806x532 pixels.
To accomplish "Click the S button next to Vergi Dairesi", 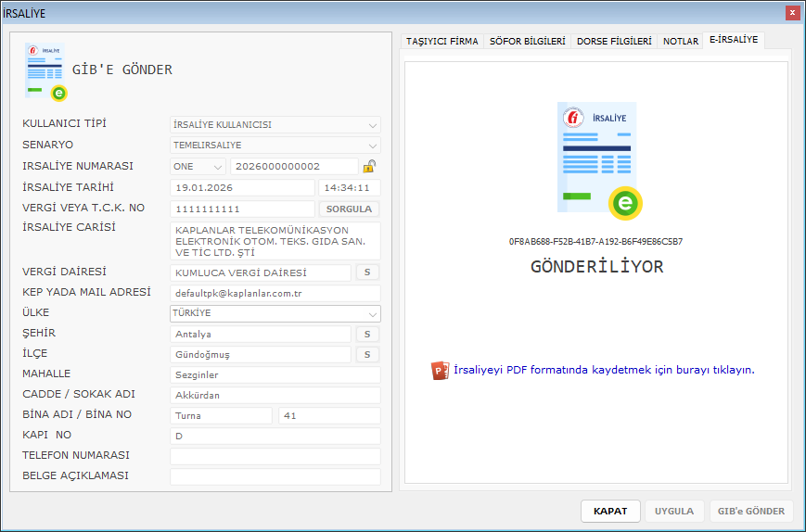I will 367,272.
